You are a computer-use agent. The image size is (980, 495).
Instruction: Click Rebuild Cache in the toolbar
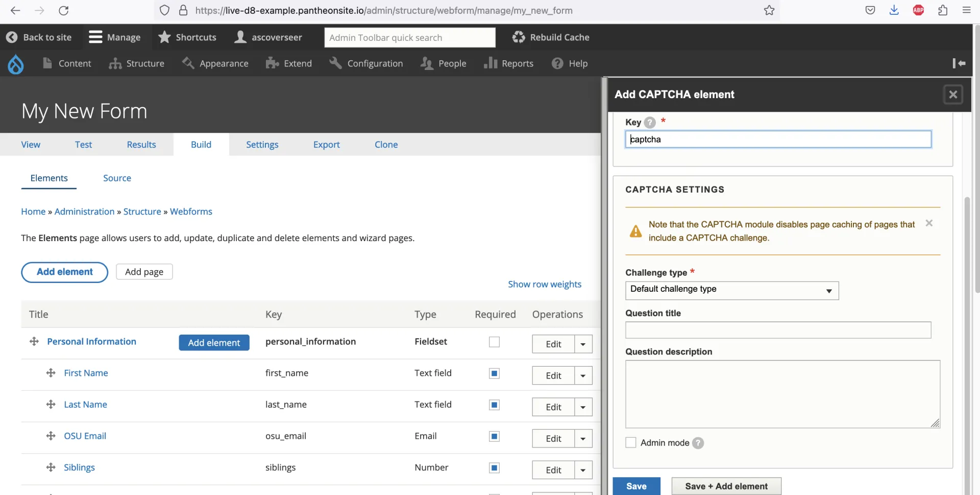(551, 37)
